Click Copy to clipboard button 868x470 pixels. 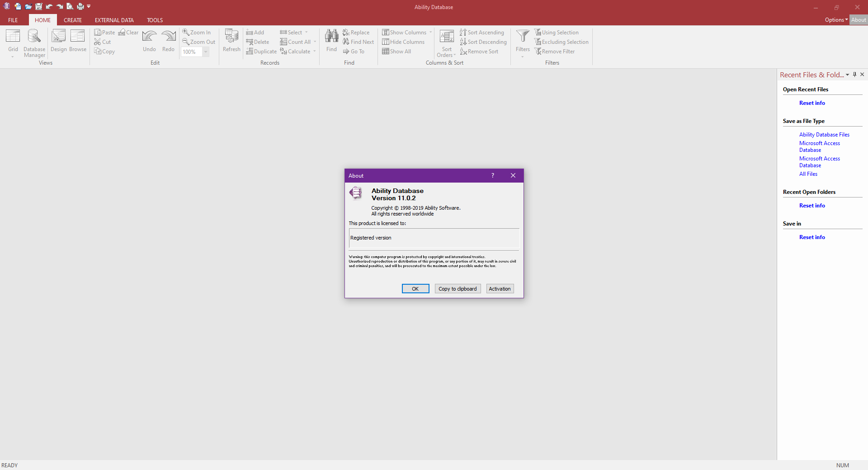tap(458, 289)
